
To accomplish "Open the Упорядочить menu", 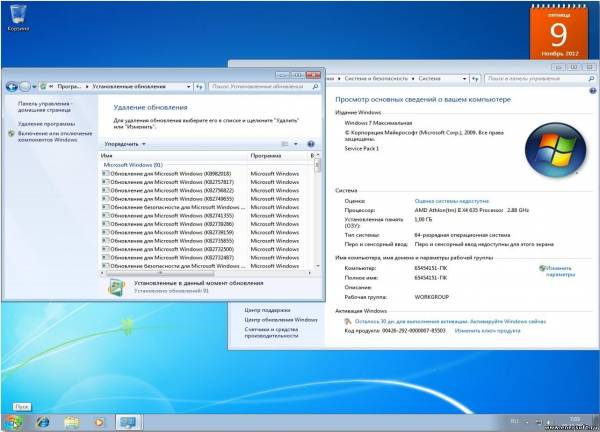I will coord(125,144).
